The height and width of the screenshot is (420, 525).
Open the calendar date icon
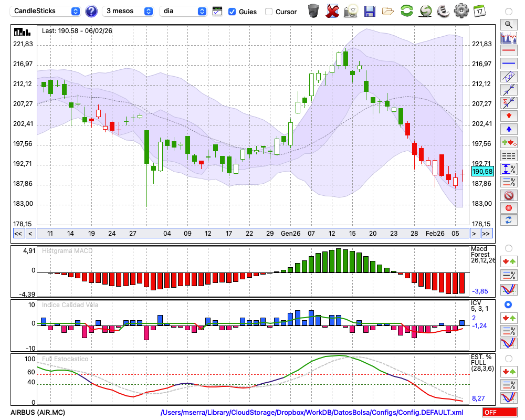479,11
